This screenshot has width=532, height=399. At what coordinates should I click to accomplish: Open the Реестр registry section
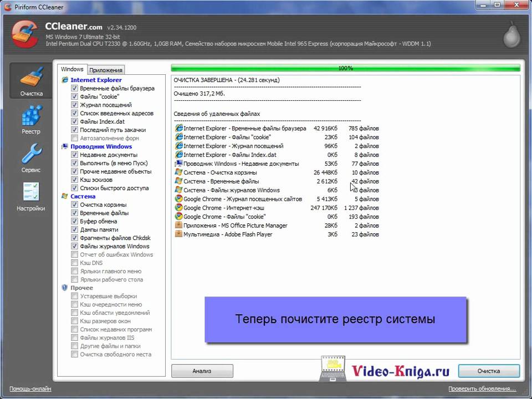[31, 120]
